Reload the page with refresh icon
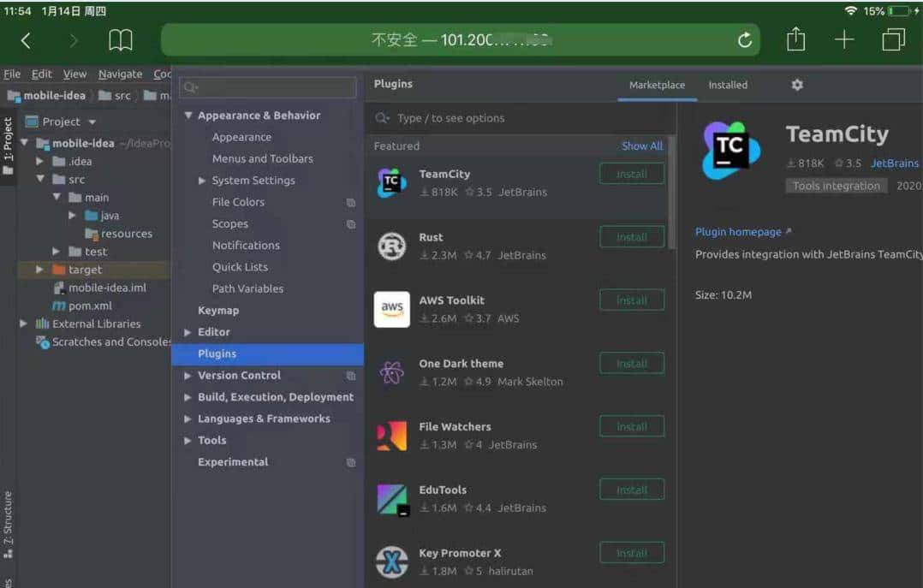Image resolution: width=923 pixels, height=588 pixels. 744,40
